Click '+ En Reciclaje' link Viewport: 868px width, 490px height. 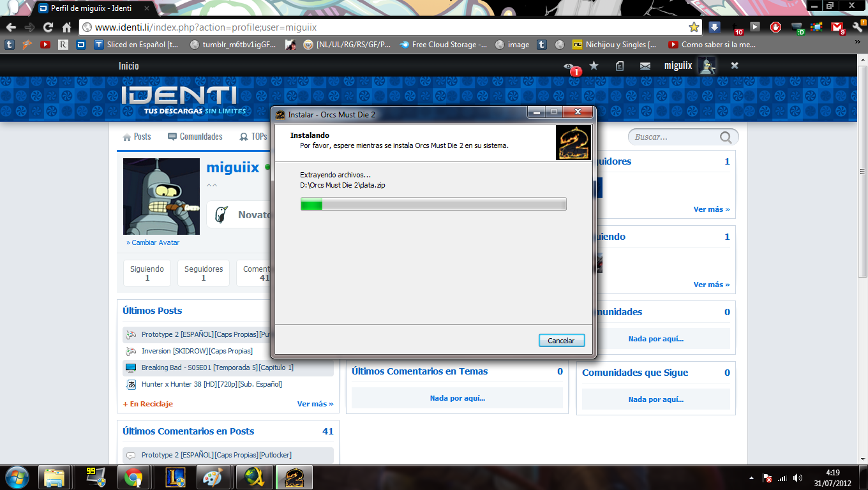click(x=147, y=404)
